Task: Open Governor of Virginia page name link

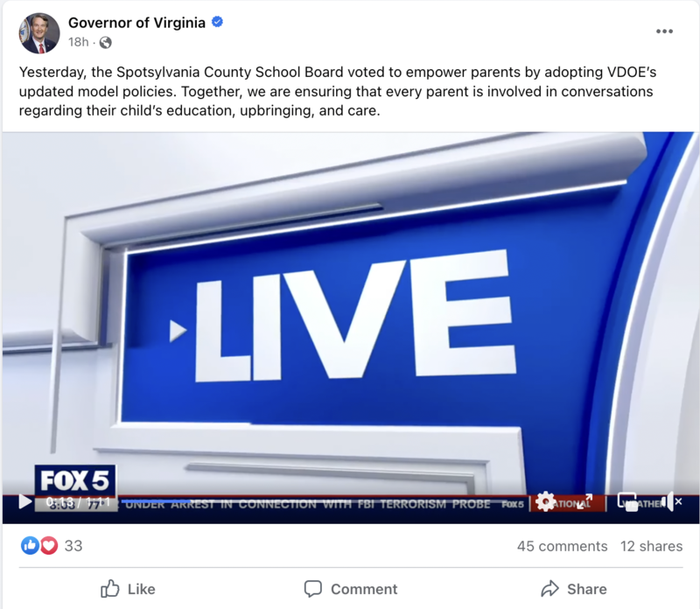Action: (136, 23)
